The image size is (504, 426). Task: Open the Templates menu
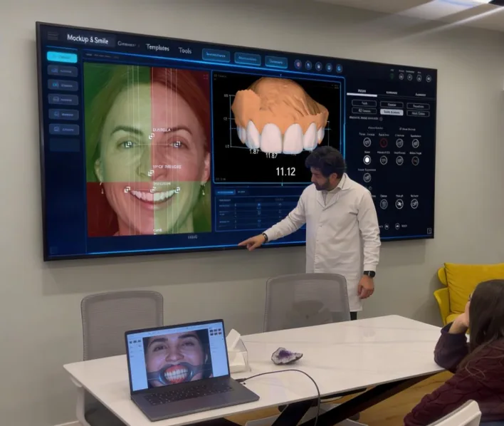157,47
